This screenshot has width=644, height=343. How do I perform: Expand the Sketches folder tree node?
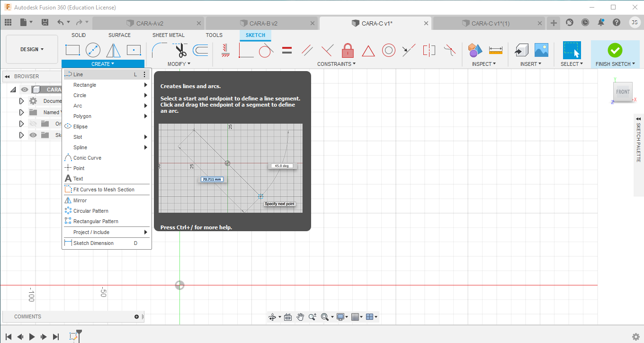coord(21,135)
